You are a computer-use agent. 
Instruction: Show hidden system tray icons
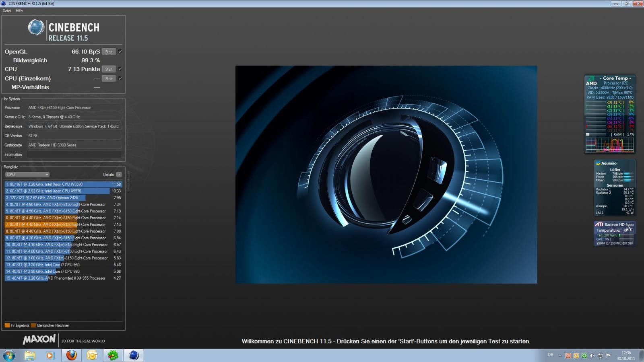tap(560, 356)
